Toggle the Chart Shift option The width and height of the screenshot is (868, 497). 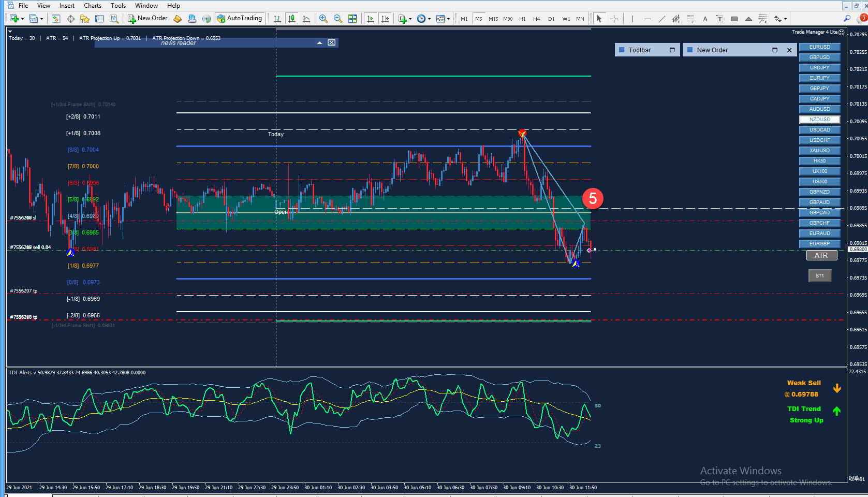[x=385, y=19]
